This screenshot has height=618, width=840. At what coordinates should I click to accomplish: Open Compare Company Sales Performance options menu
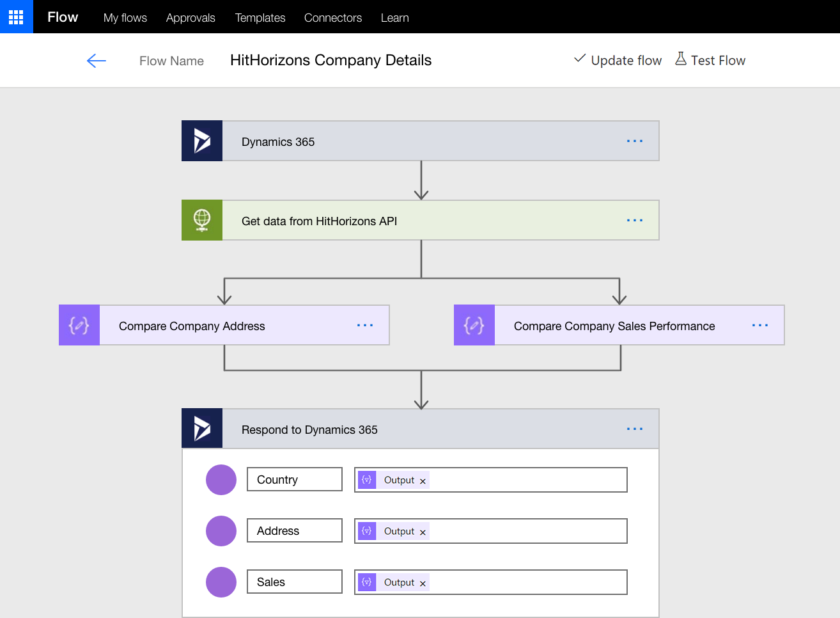(760, 325)
